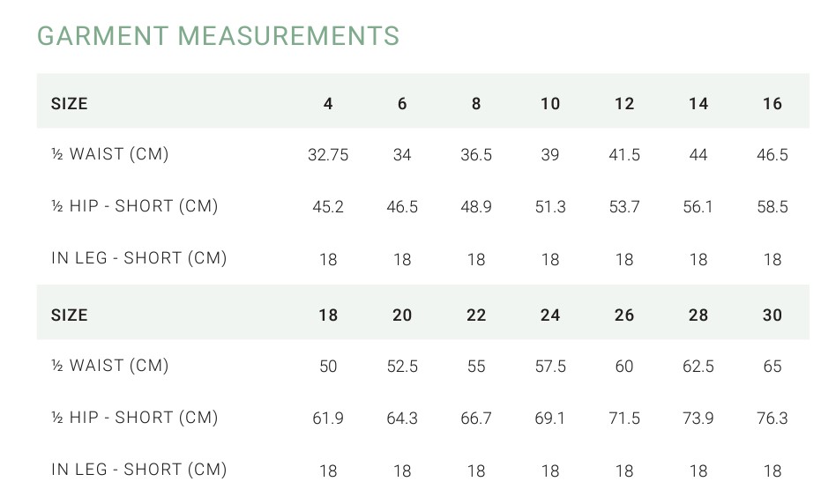The width and height of the screenshot is (836, 504).
Task: Click the first ½ WAIST (CM) row label
Action: [110, 154]
